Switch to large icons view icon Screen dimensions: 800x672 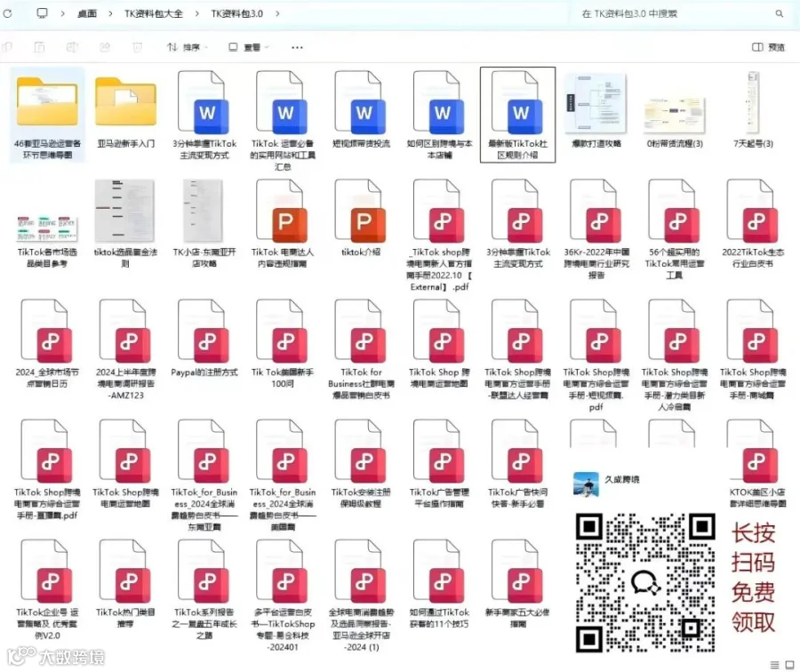790,665
